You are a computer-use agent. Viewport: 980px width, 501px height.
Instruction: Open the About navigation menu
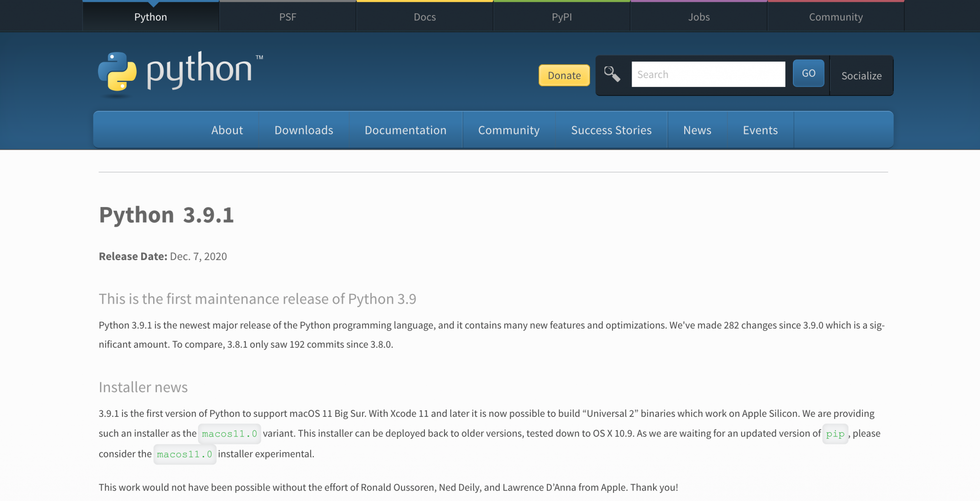coord(227,130)
